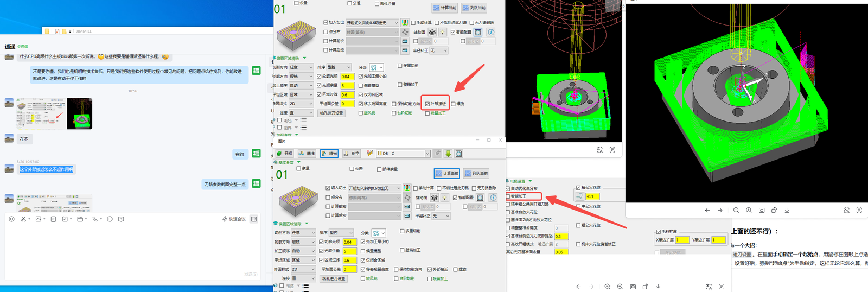Viewport: 868px width, 292px height.
Task: Enable 螺旋 checkbox in 图片 window
Action: point(456,269)
